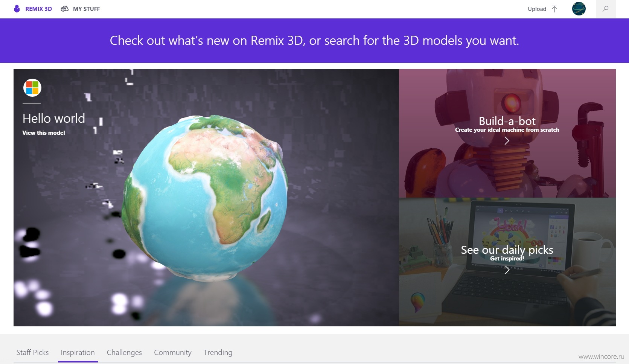This screenshot has height=364, width=629.
Task: Click the My Stuff cubes icon
Action: pos(65,9)
